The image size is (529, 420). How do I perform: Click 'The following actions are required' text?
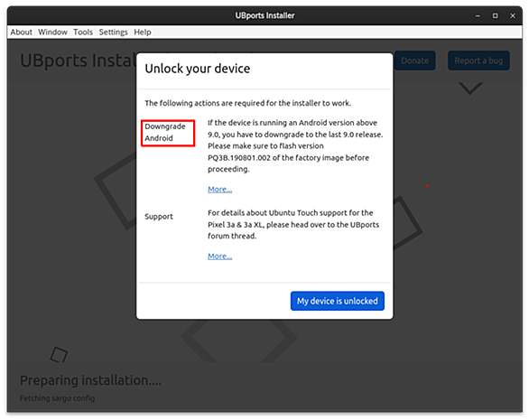[x=248, y=103]
